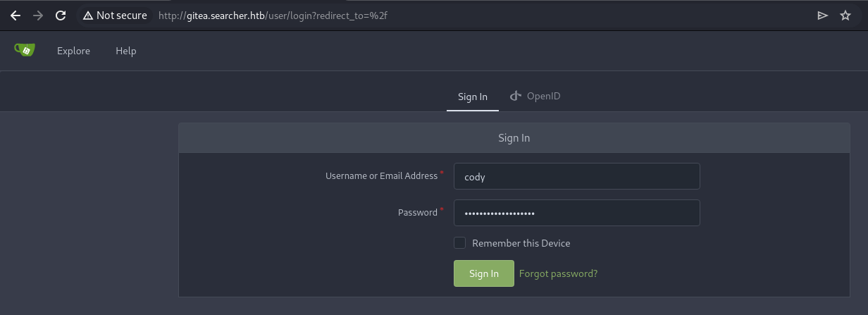Viewport: 868px width, 315px height.
Task: Click the send page icon in address bar
Action: [x=822, y=16]
